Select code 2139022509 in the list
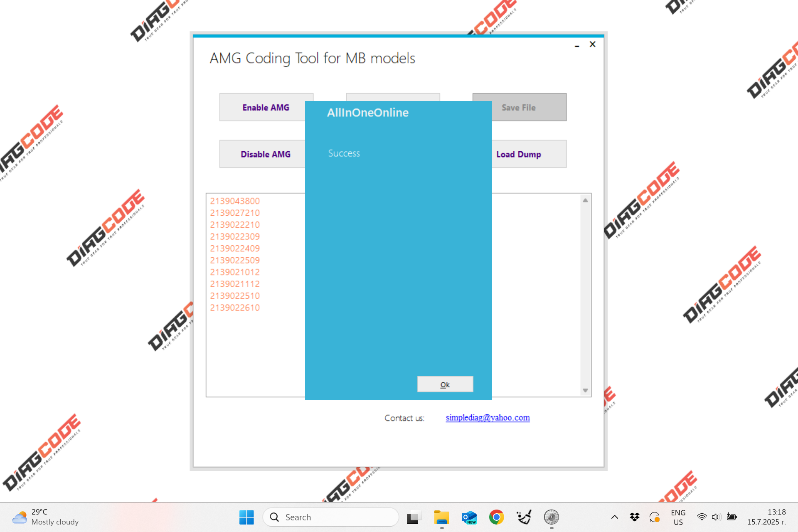The height and width of the screenshot is (532, 798). (235, 260)
